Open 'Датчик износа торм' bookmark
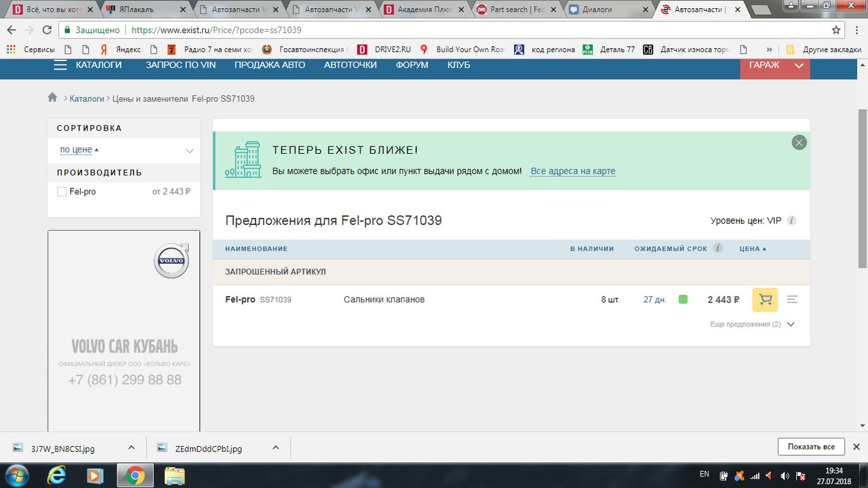Viewport: 868px width, 488px height. (x=686, y=49)
